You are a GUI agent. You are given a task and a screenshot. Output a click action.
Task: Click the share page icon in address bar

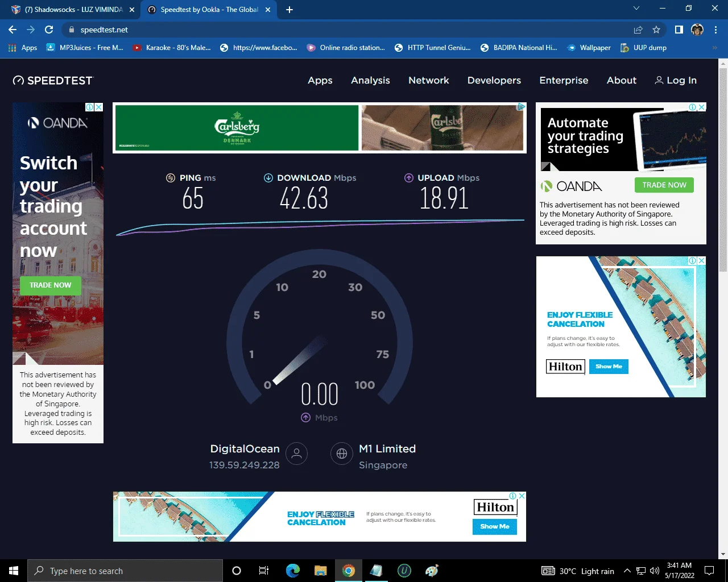tap(638, 30)
